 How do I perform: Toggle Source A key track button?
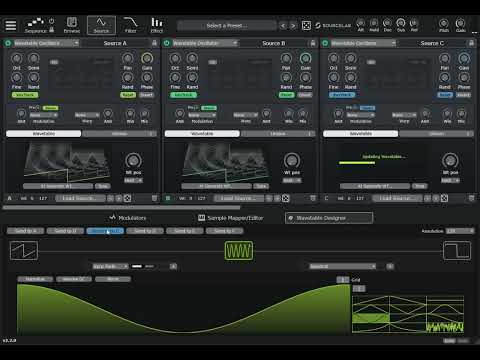point(25,95)
